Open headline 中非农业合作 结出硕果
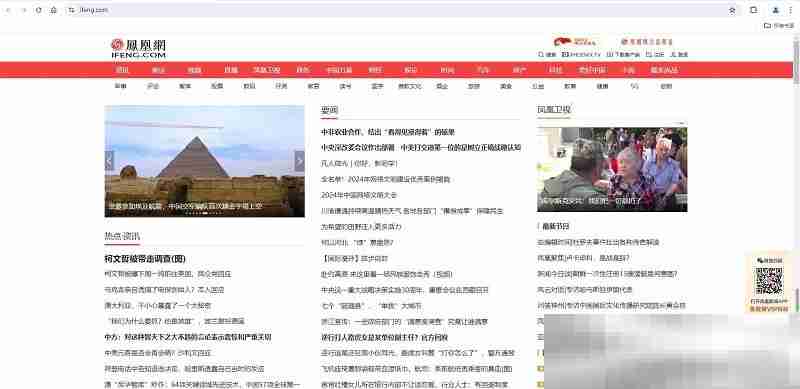This screenshot has height=389, width=800. (x=388, y=132)
